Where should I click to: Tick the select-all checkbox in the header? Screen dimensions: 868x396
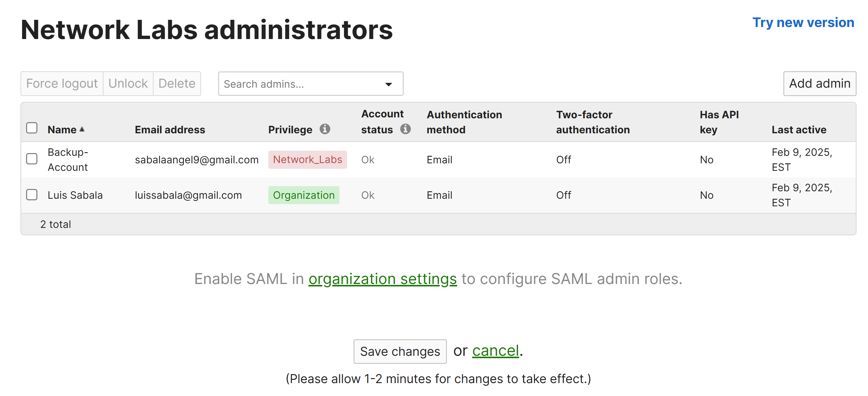click(x=32, y=128)
